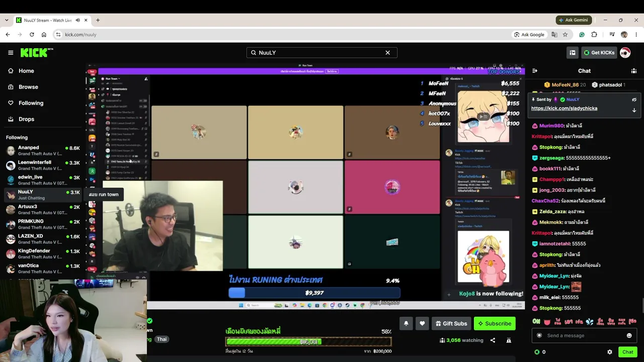This screenshot has height=362, width=644.
Task: Click milk_eiei's username in chat
Action: point(549,297)
